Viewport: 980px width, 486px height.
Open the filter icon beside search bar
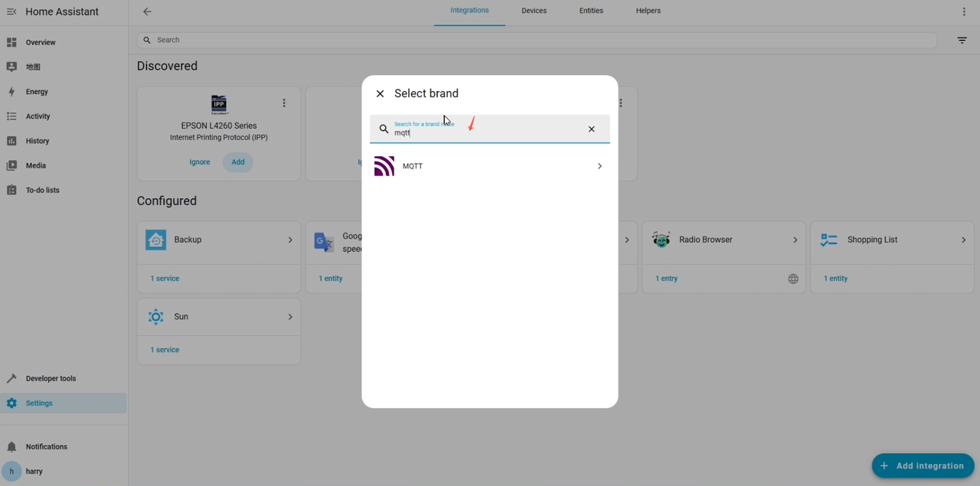pyautogui.click(x=962, y=41)
